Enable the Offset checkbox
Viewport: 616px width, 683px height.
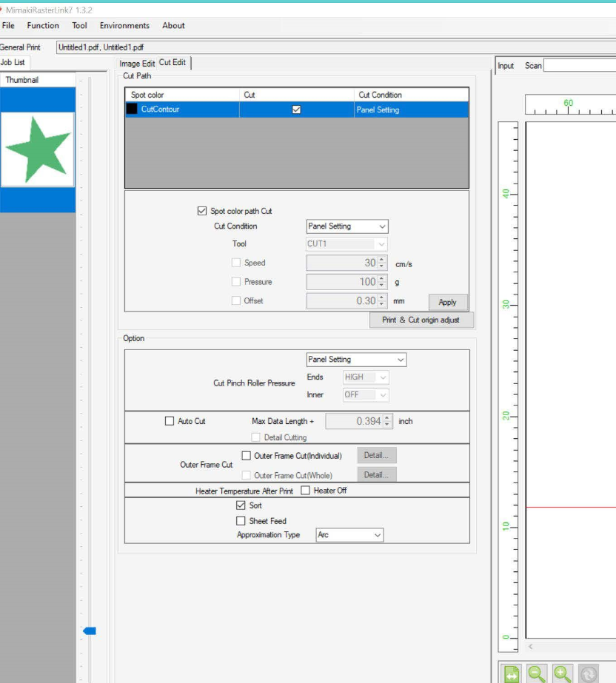tap(236, 300)
